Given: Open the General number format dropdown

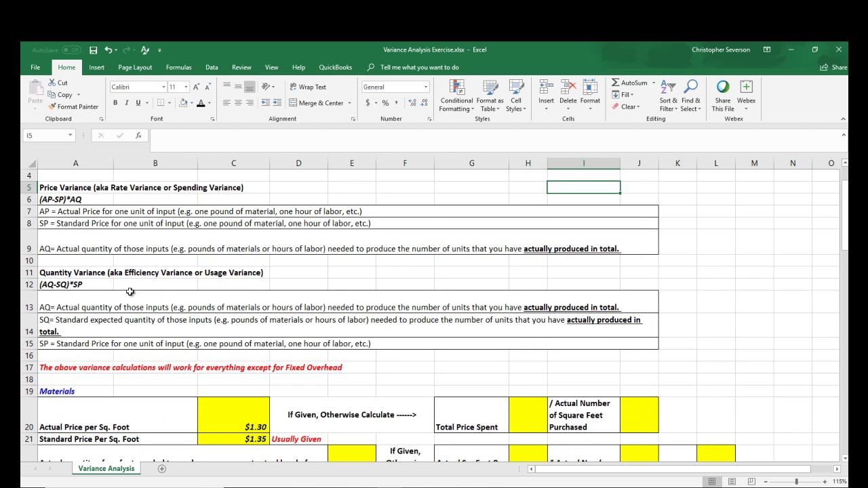Looking at the screenshot, I should pyautogui.click(x=426, y=87).
